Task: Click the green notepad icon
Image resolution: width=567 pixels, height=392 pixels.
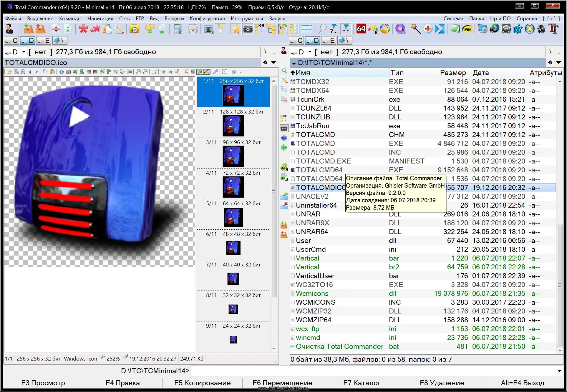Action: click(x=455, y=29)
